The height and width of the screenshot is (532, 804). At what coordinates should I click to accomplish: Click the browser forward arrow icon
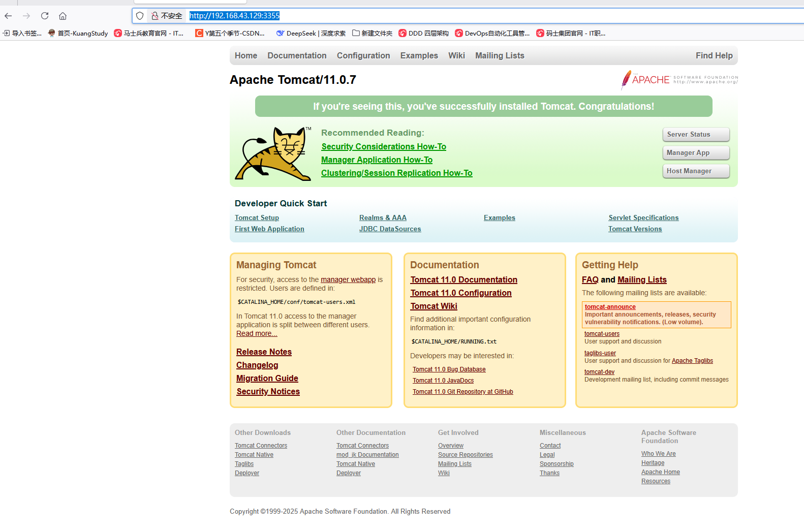26,16
